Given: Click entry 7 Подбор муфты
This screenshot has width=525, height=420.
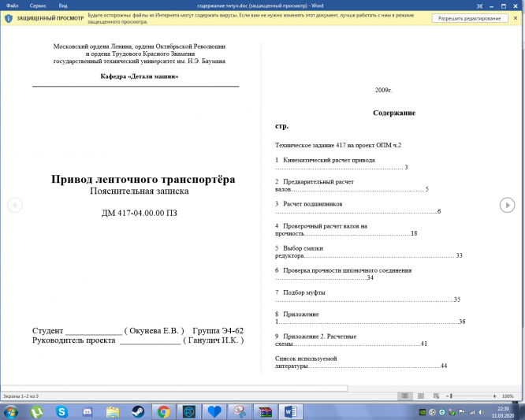Looking at the screenshot, I should 367,295.
